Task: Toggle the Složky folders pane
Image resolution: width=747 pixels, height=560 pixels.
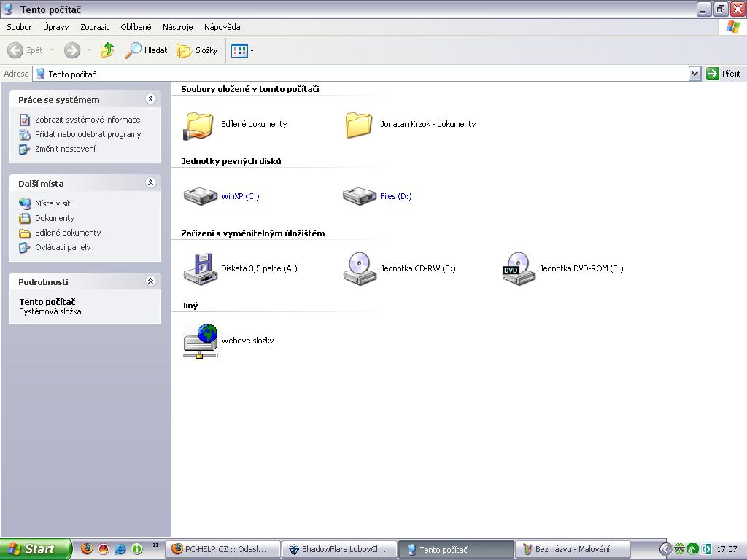Action: tap(197, 50)
